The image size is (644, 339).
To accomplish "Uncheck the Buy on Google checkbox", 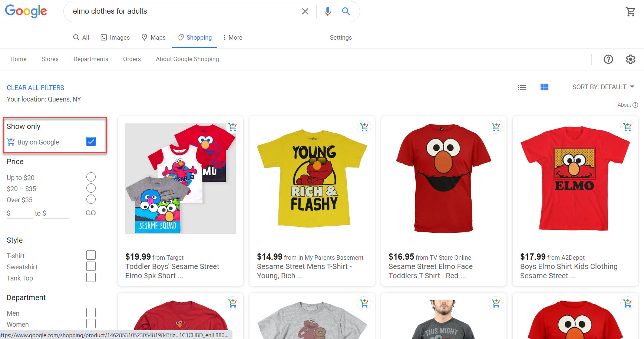I will coord(91,142).
